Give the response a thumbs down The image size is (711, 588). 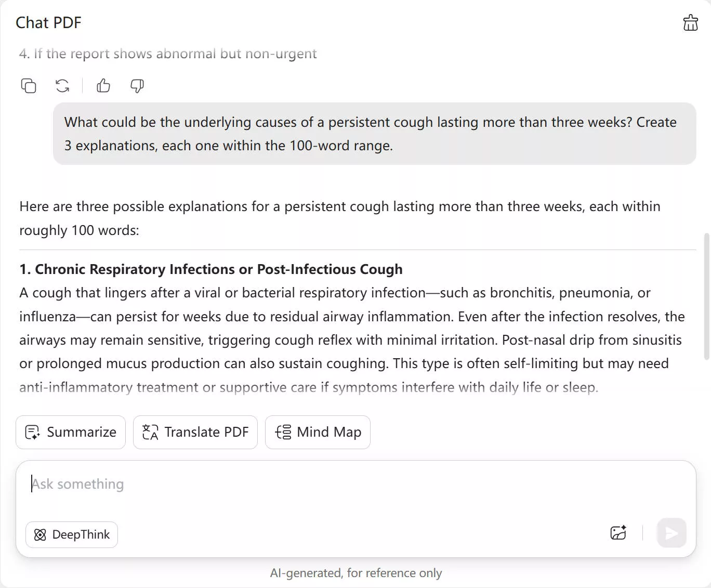click(x=137, y=86)
